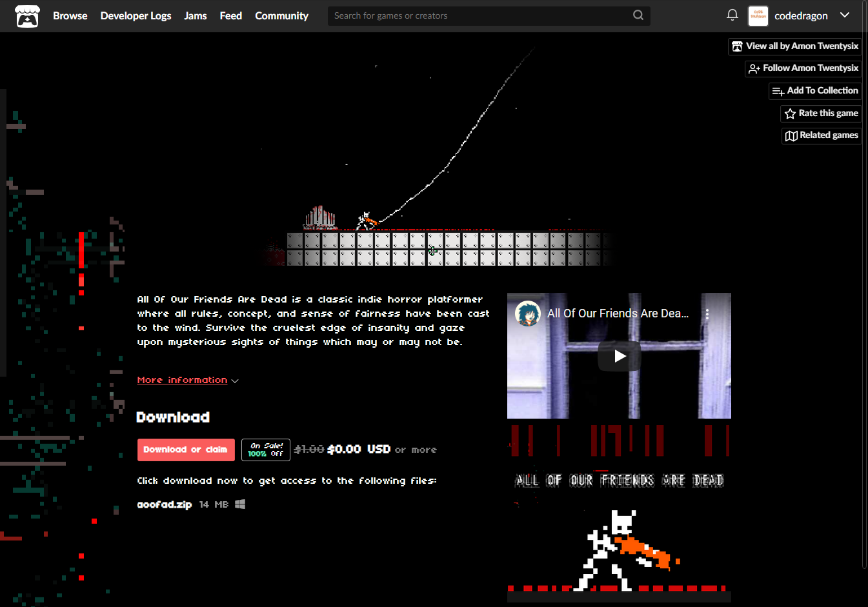Open the video more options menu
This screenshot has height=607, width=868.
[707, 314]
